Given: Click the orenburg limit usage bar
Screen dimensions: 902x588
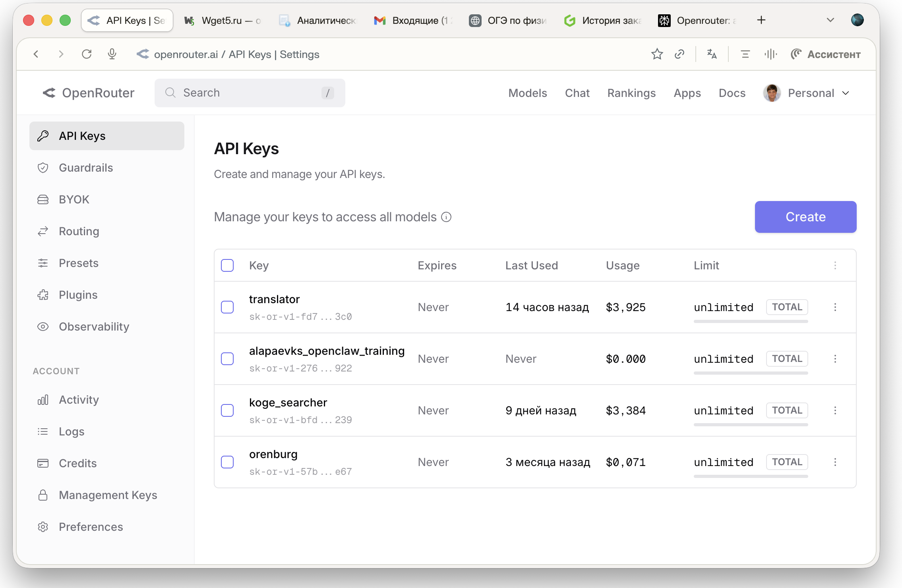Looking at the screenshot, I should [x=751, y=476].
